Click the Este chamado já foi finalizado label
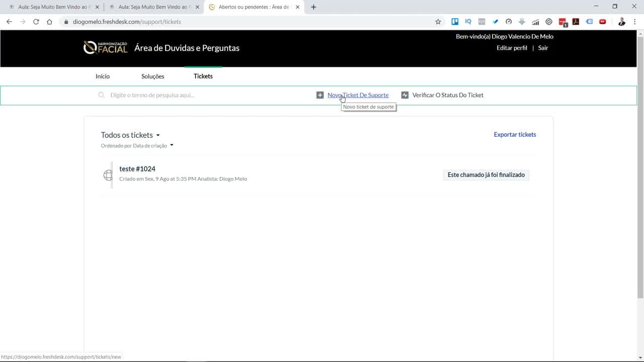The height and width of the screenshot is (362, 644). [x=486, y=175]
